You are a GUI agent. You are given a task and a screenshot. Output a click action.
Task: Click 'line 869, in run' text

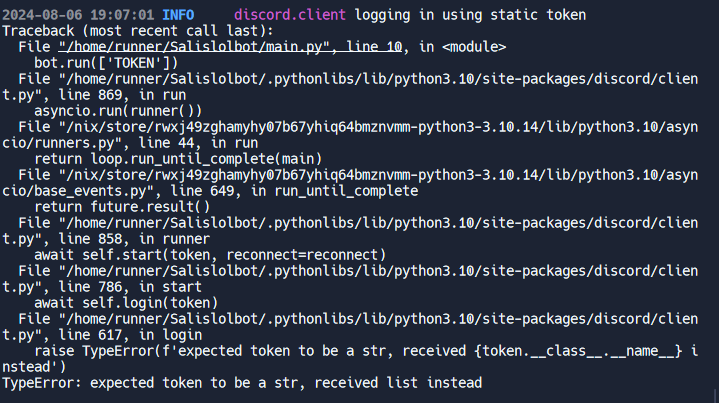pyautogui.click(x=122, y=95)
